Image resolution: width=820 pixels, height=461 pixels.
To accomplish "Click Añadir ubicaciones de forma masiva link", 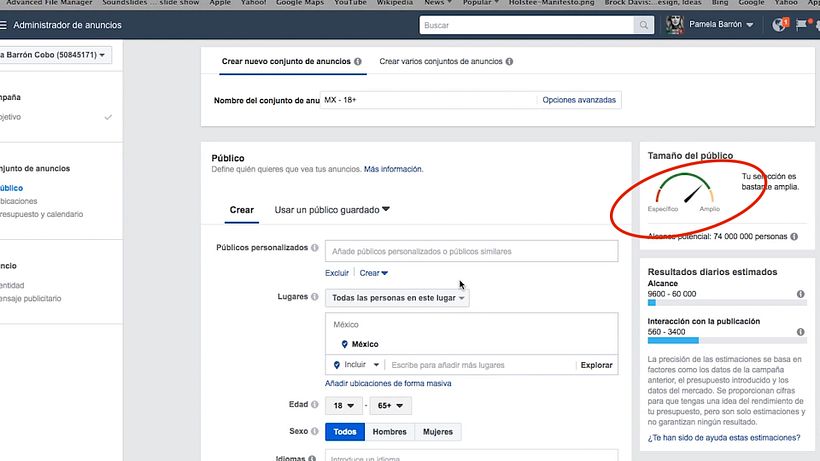I will pos(388,383).
